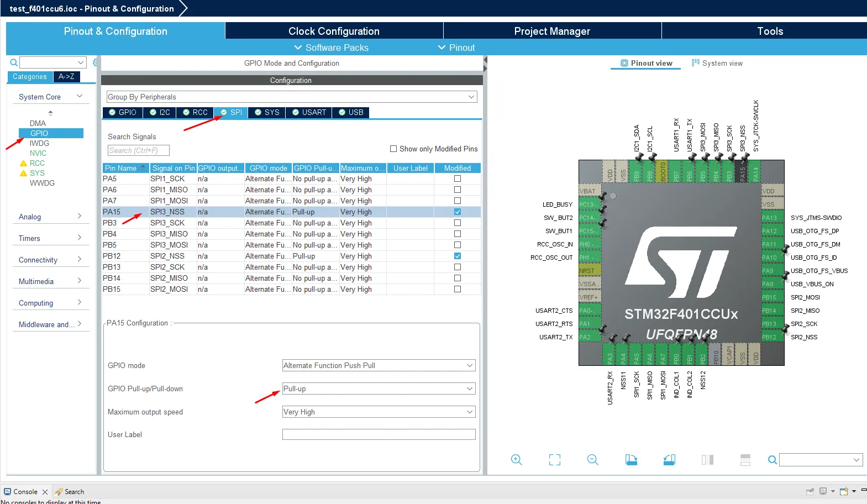Image resolution: width=867 pixels, height=504 pixels.
Task: Select NVIC in System Core list
Action: click(x=38, y=153)
